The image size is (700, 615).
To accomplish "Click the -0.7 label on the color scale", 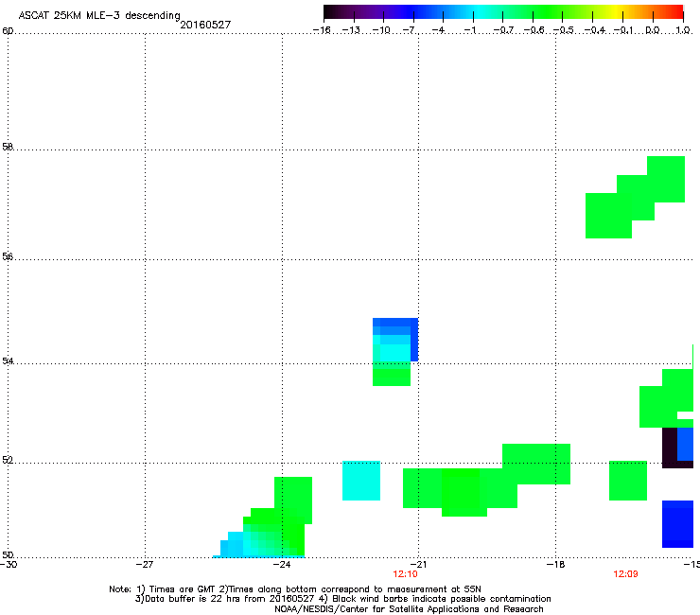I will pos(503,30).
